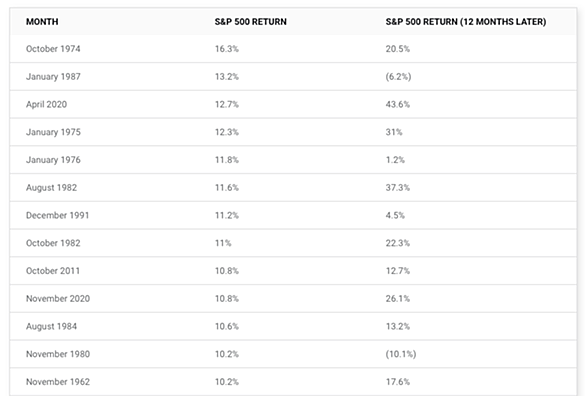Select the October 2011 row label

tap(53, 271)
